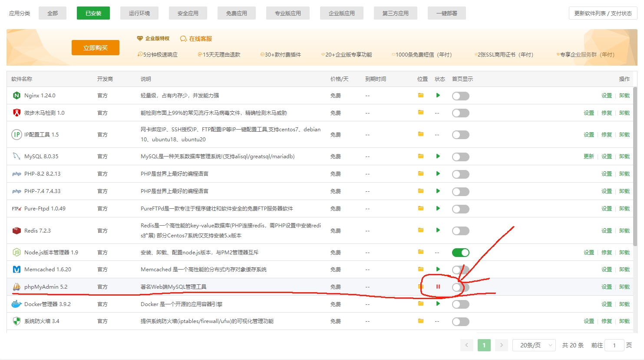
Task: Open the 20条/页 page size dropdown
Action: pyautogui.click(x=534, y=345)
